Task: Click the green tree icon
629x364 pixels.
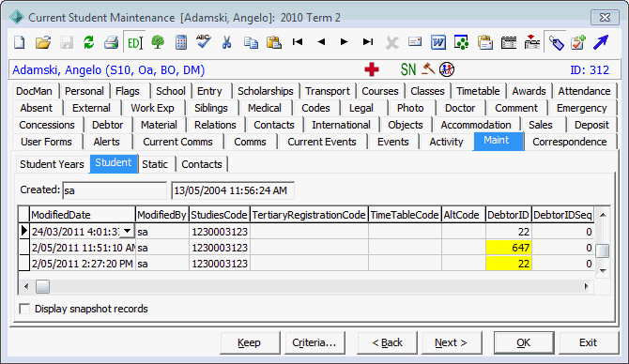Action: (x=158, y=42)
